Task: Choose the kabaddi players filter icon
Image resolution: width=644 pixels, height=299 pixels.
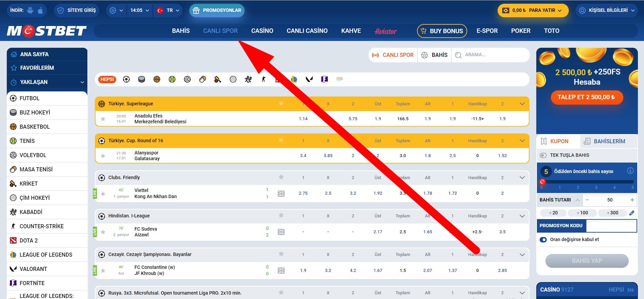Action: (x=248, y=79)
